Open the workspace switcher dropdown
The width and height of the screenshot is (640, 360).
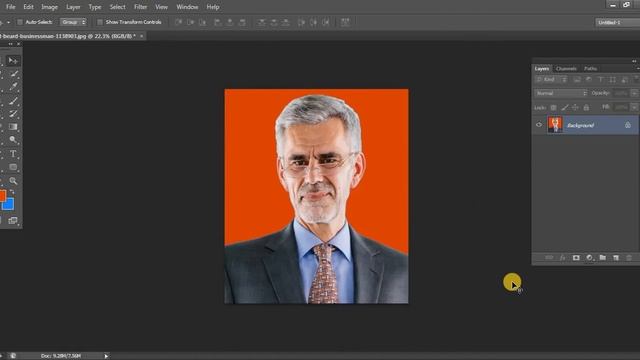pyautogui.click(x=618, y=22)
